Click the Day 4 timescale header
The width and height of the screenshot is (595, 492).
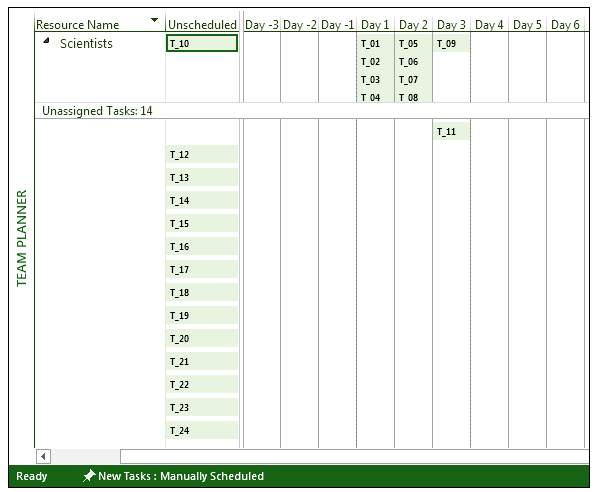(x=489, y=25)
